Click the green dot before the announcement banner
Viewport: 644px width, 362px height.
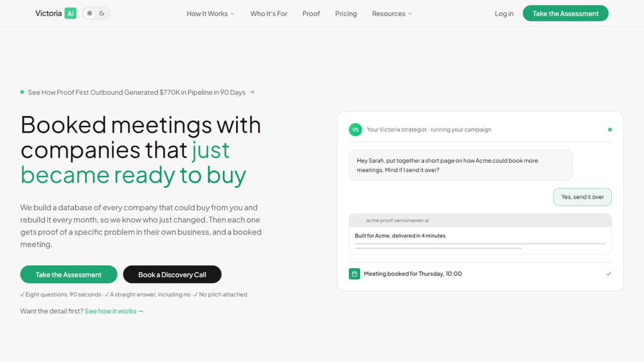[x=22, y=92]
